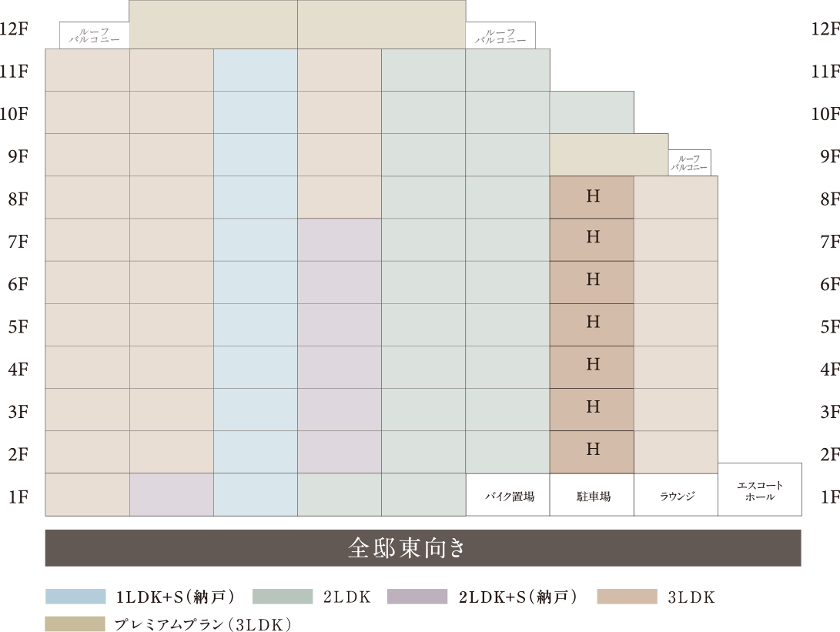840x632 pixels.
Task: Select the H unit on 5F
Action: (x=592, y=325)
